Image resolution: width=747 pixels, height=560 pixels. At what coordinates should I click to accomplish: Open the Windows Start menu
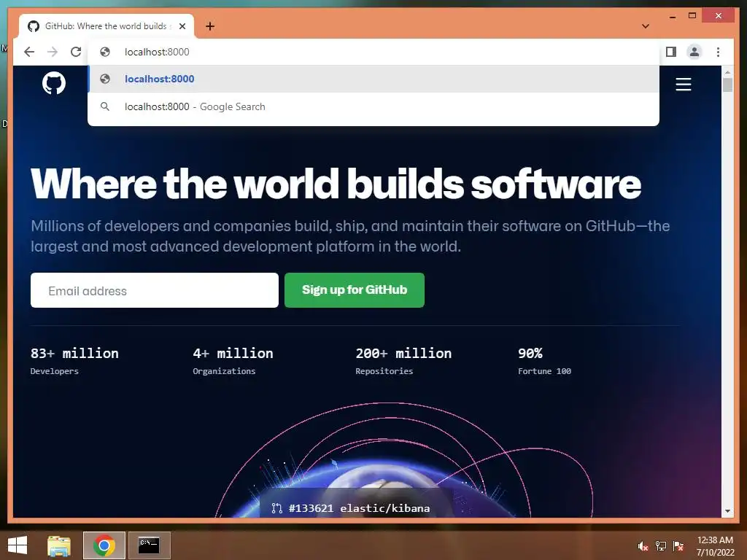[x=18, y=545]
